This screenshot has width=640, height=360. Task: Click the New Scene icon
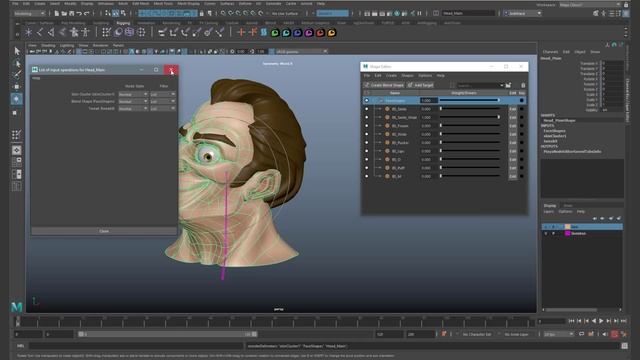pos(57,13)
